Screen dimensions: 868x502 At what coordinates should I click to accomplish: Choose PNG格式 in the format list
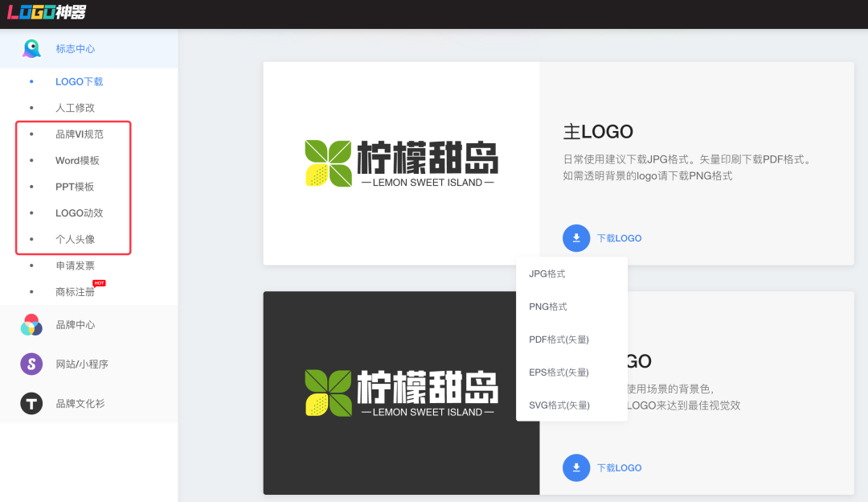(x=548, y=307)
